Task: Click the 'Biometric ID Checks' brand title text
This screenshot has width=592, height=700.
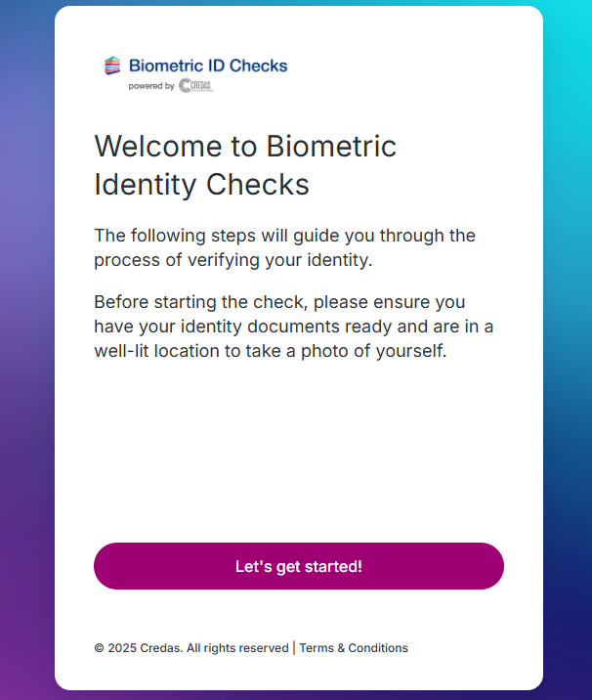Action: 208,66
